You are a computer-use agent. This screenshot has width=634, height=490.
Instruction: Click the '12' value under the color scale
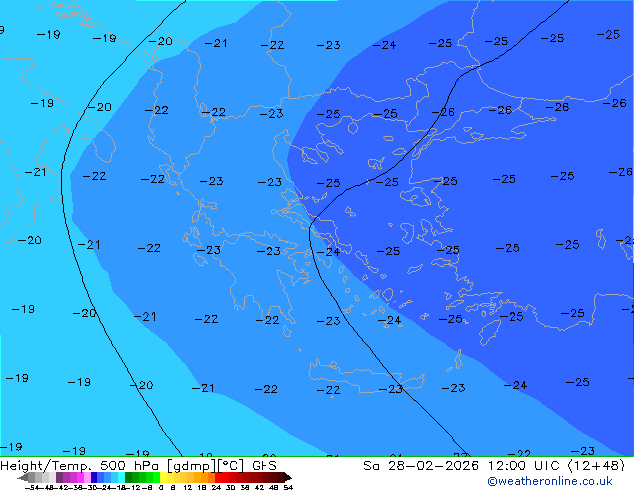click(x=188, y=487)
